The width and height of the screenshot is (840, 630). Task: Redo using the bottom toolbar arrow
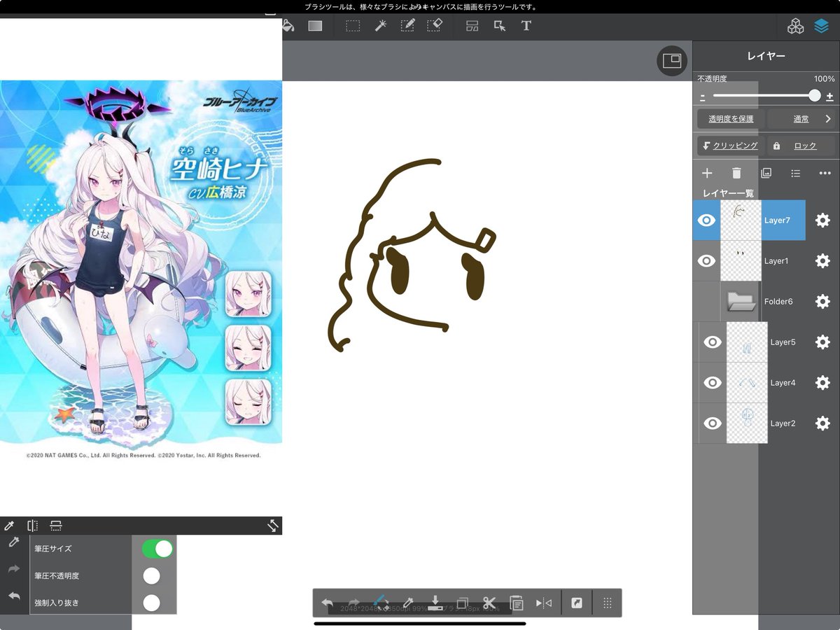pos(353,603)
